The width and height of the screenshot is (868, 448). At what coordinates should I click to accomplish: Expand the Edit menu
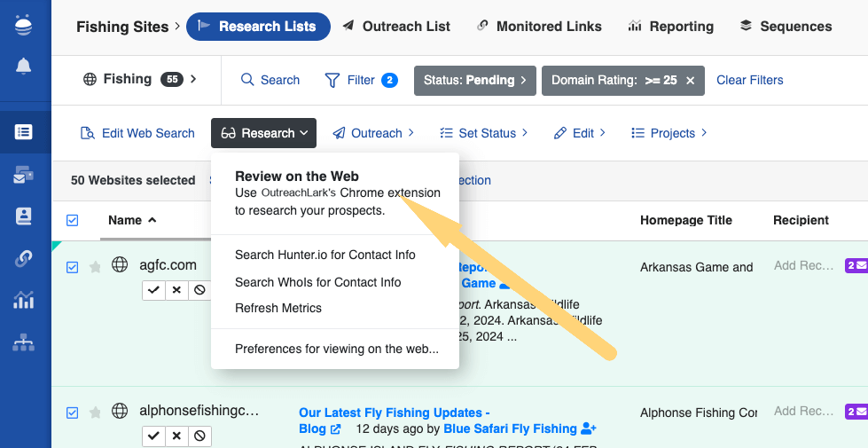[580, 133]
